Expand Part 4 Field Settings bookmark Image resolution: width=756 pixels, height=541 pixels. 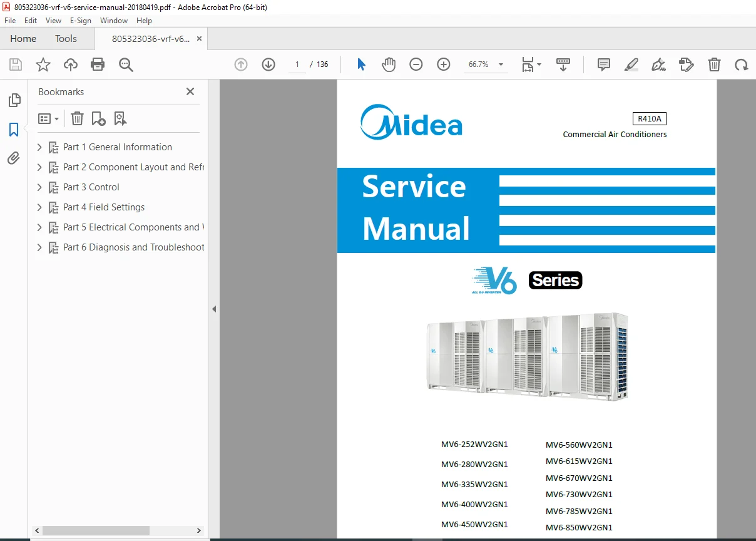[39, 207]
